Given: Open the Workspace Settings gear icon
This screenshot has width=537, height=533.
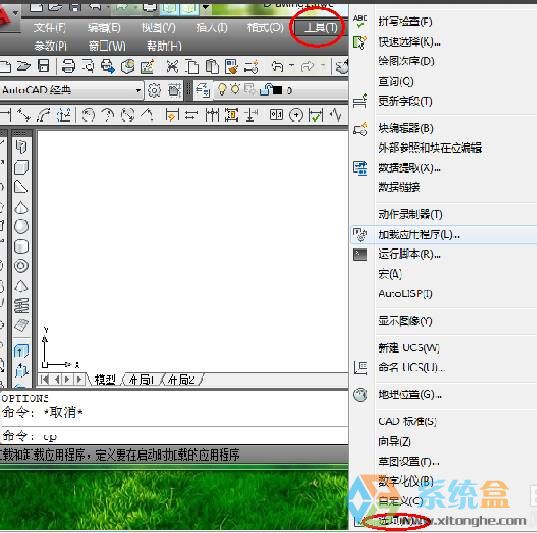Looking at the screenshot, I should (154, 90).
